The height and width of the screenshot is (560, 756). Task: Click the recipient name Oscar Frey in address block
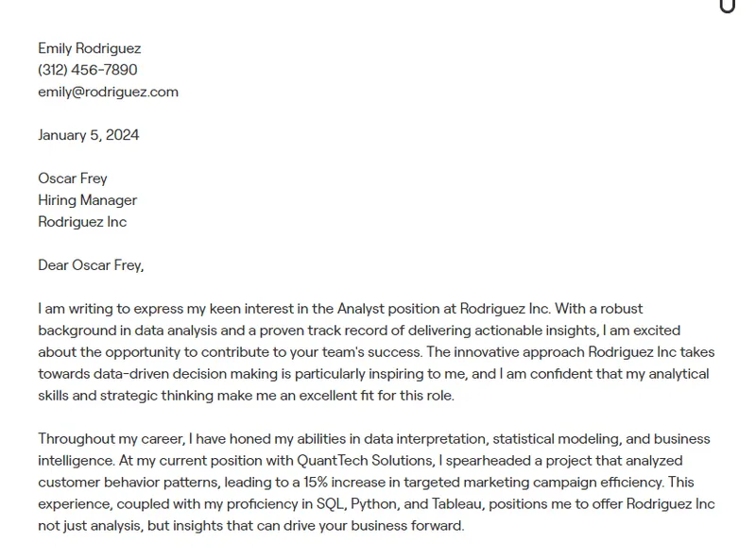(72, 178)
